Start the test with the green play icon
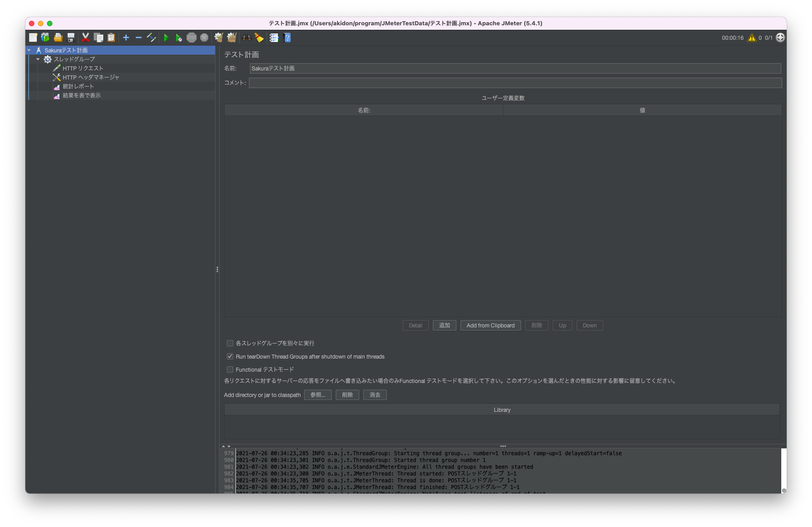The height and width of the screenshot is (527, 812). [x=166, y=37]
